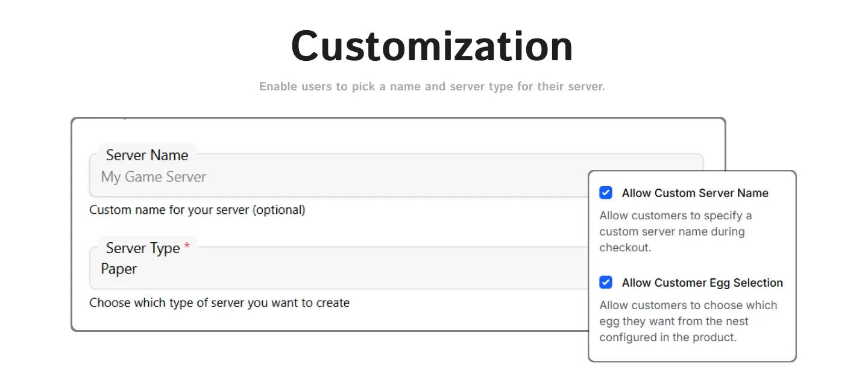868x388 pixels.
Task: Click the subtitle about picking name and server type
Action: click(x=432, y=87)
